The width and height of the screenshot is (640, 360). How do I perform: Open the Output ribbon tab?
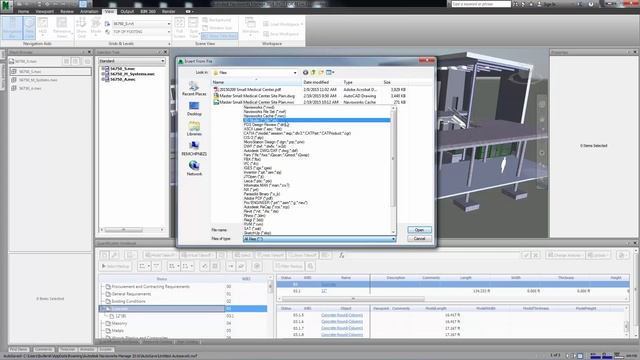coord(127,11)
